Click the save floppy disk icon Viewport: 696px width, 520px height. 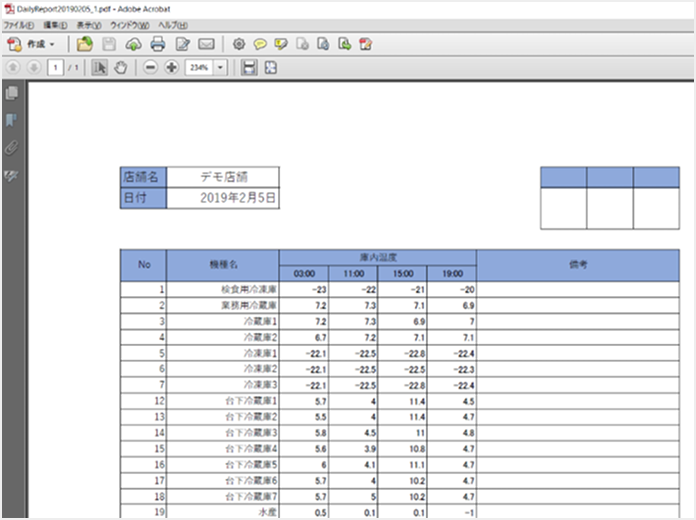click(109, 44)
